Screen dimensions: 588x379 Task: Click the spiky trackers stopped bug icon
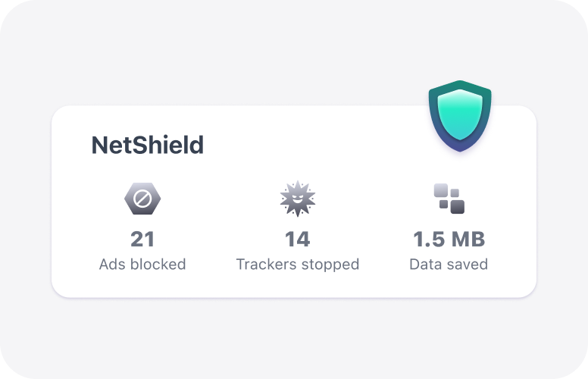pos(297,199)
